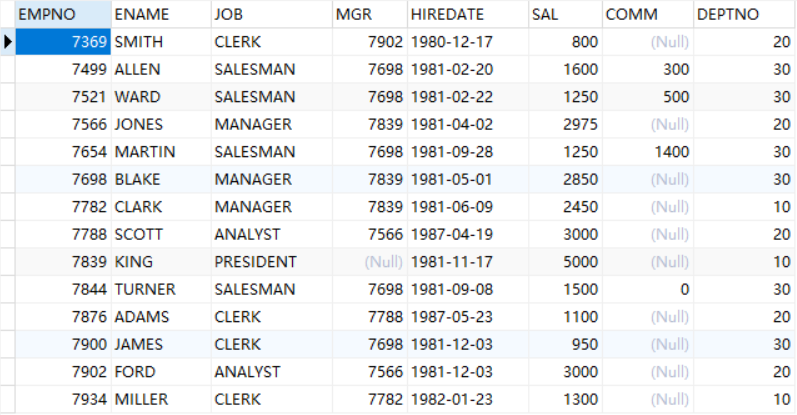The height and width of the screenshot is (415, 797).
Task: Click the ENAME cell containing SMITH
Action: pyautogui.click(x=160, y=42)
